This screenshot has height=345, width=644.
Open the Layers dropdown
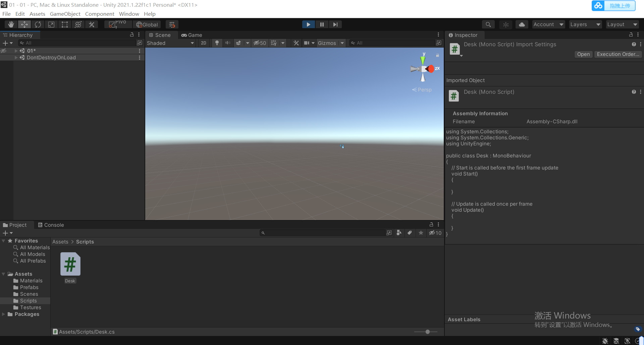(585, 24)
